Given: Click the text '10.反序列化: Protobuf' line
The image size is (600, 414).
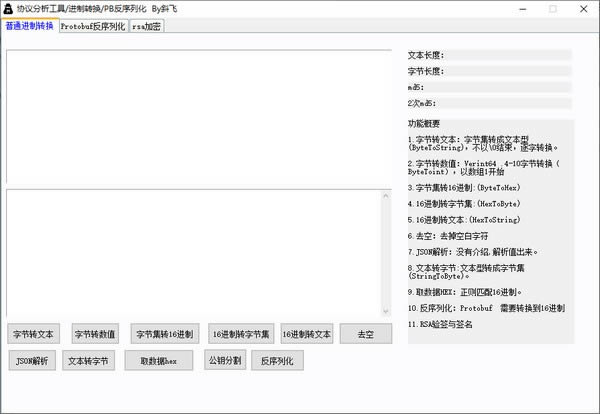Looking at the screenshot, I should (x=486, y=308).
